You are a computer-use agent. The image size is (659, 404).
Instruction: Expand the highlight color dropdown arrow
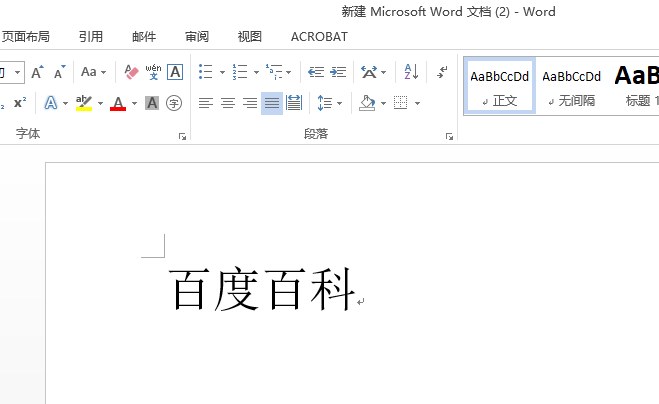pos(100,103)
